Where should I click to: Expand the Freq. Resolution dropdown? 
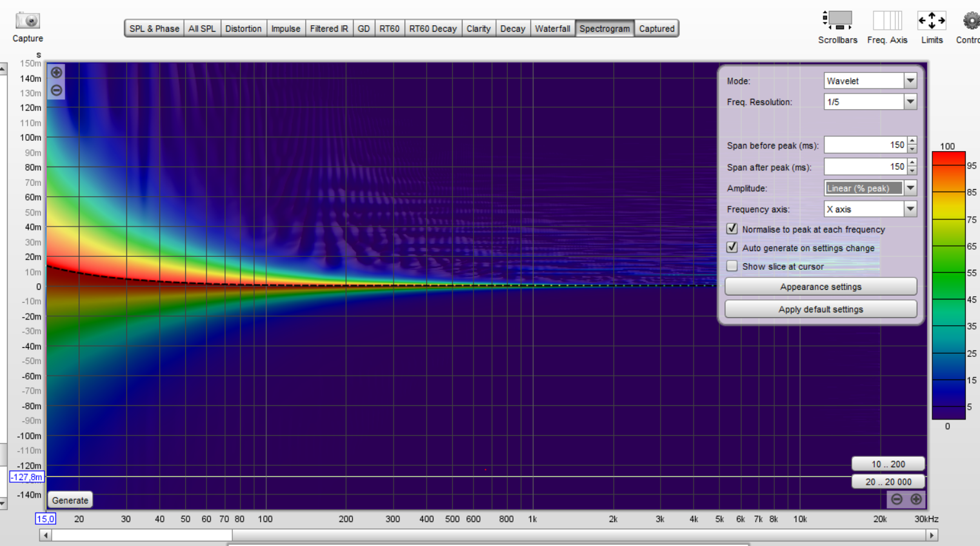coord(910,102)
